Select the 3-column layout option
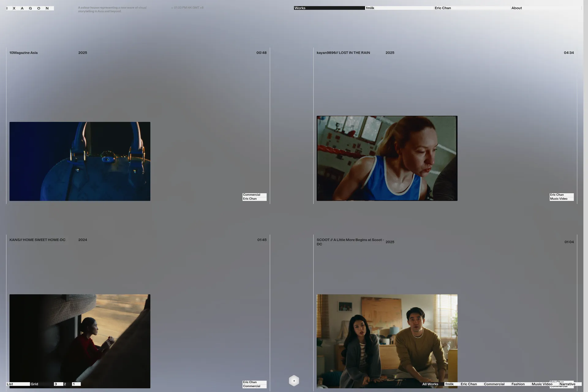This screenshot has height=392, width=588. 56,384
